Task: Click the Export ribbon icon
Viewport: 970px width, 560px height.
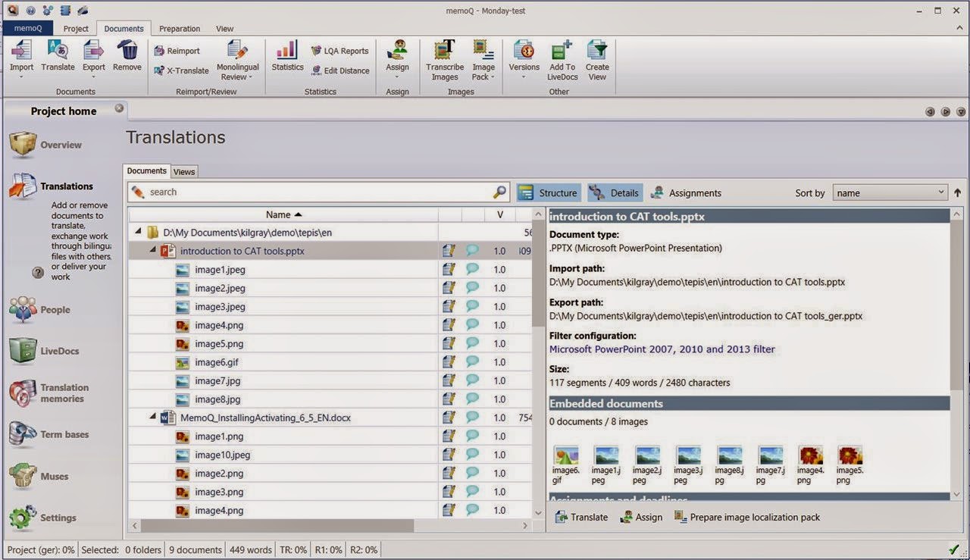Action: click(x=94, y=51)
